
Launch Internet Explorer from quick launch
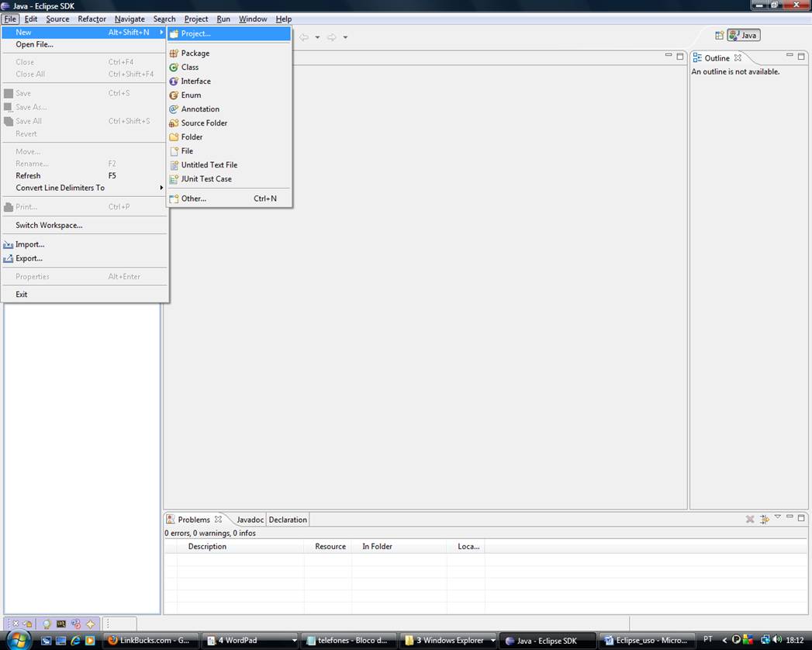tap(75, 640)
